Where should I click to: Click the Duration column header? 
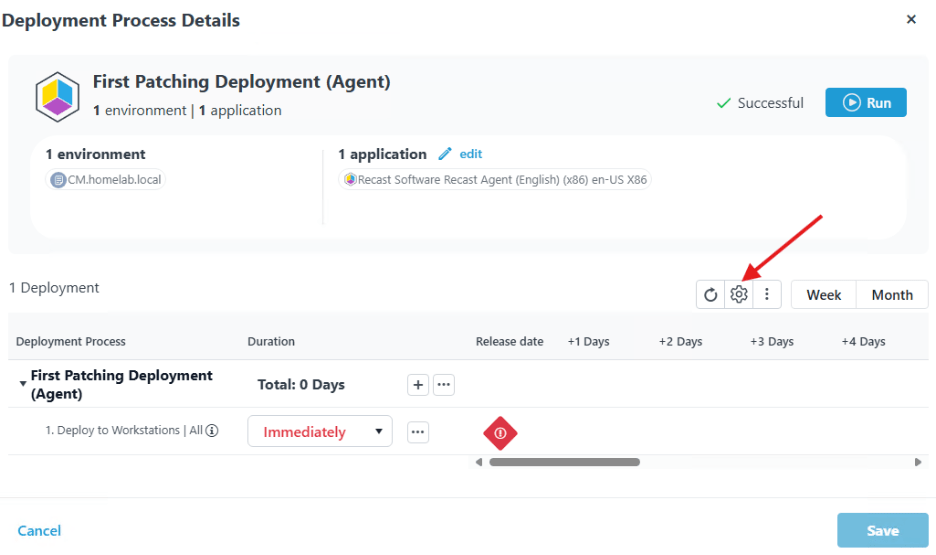(x=271, y=341)
